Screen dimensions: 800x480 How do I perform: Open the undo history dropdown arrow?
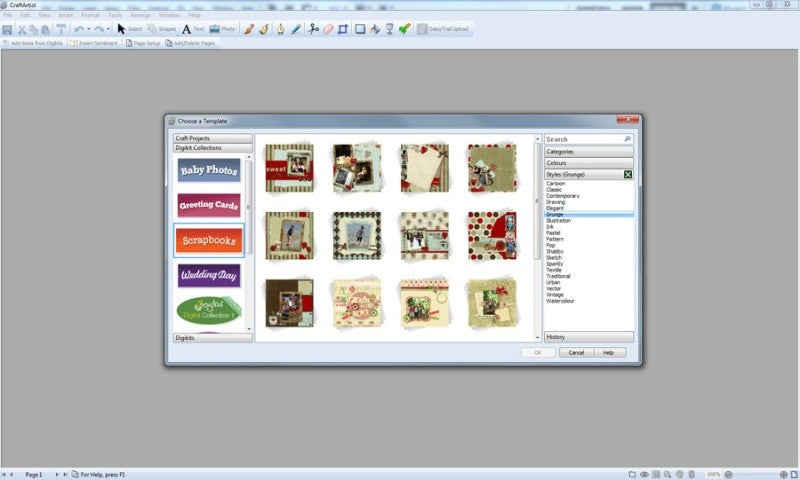88,30
